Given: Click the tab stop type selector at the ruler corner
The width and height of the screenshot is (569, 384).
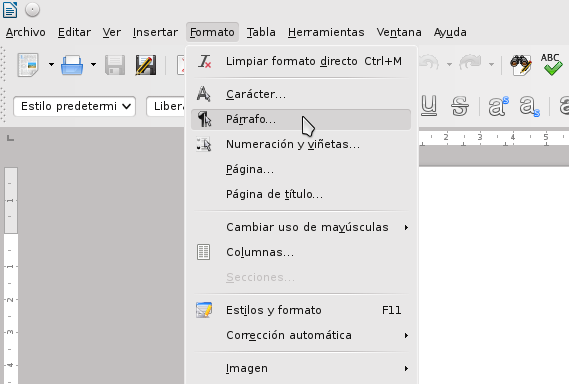Looking at the screenshot, I should click(11, 138).
